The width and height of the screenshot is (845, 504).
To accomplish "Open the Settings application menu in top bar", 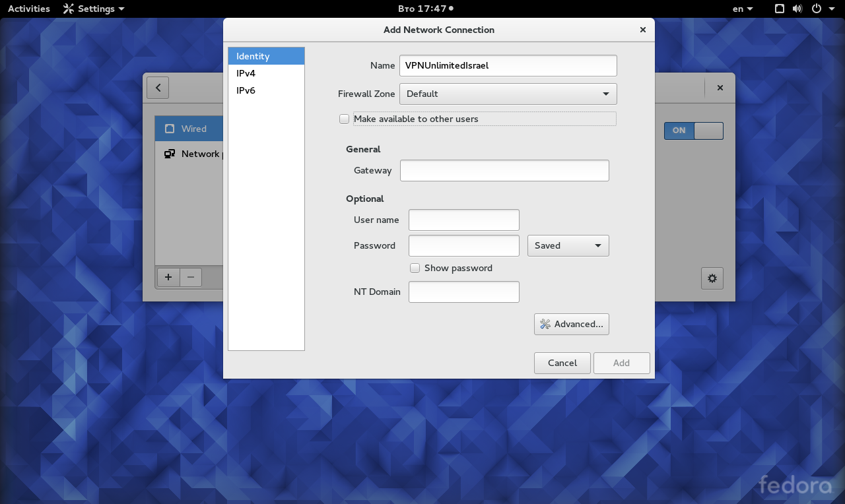I will (x=93, y=9).
